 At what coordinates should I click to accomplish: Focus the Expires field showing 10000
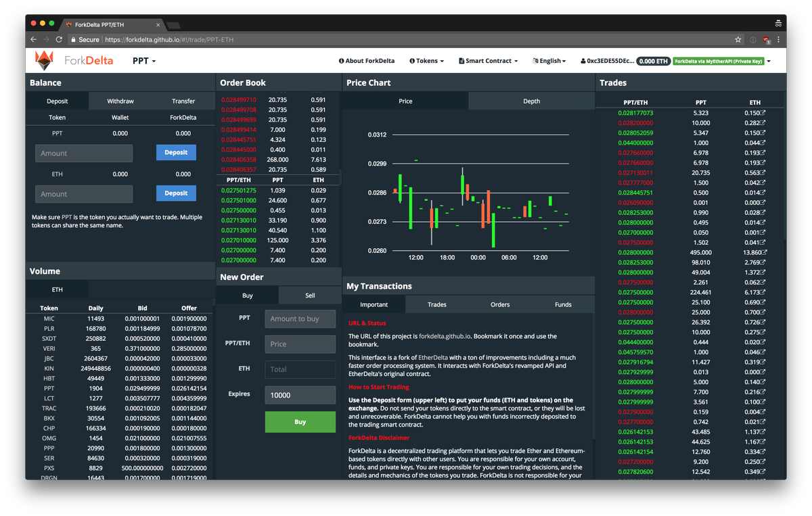coord(300,395)
